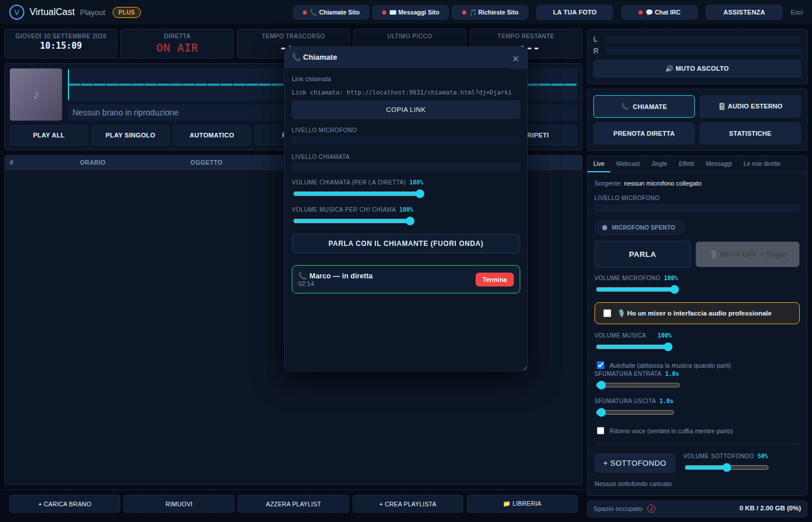Open Le mie dirette tab
The width and height of the screenshot is (812, 522).
(762, 164)
